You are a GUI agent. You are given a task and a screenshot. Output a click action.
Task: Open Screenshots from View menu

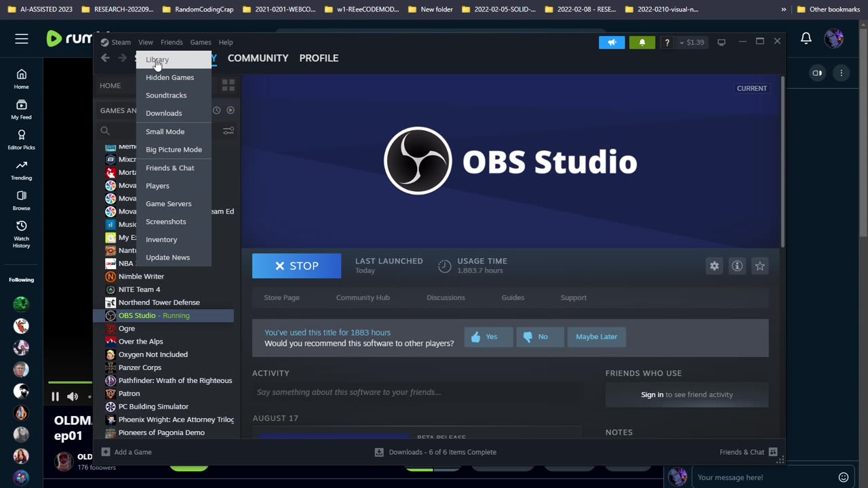174,222
